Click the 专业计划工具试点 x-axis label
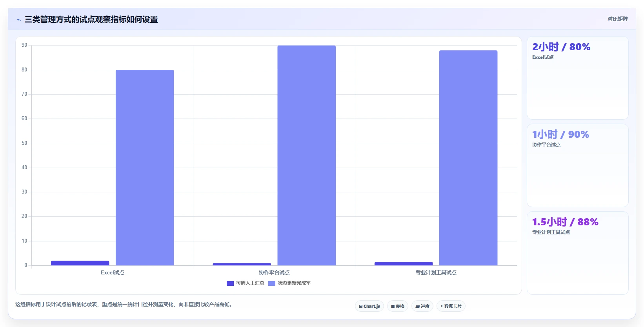The width and height of the screenshot is (644, 327). 436,272
